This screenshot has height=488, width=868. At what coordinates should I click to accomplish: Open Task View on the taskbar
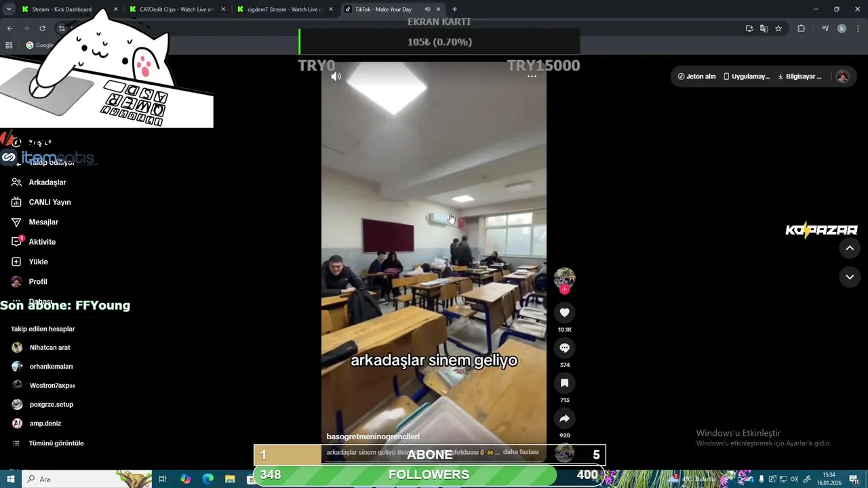163,479
